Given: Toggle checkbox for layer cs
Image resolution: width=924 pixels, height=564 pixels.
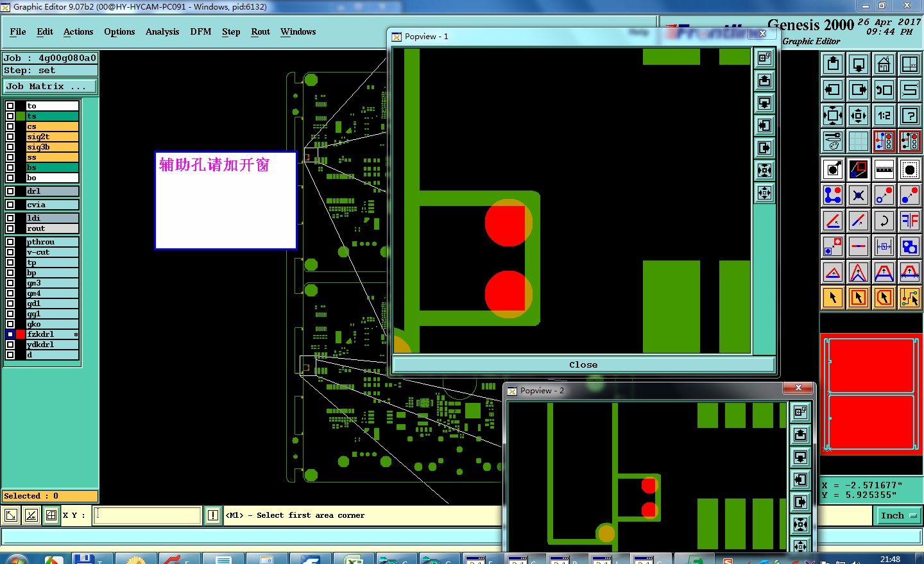Looking at the screenshot, I should tap(10, 126).
